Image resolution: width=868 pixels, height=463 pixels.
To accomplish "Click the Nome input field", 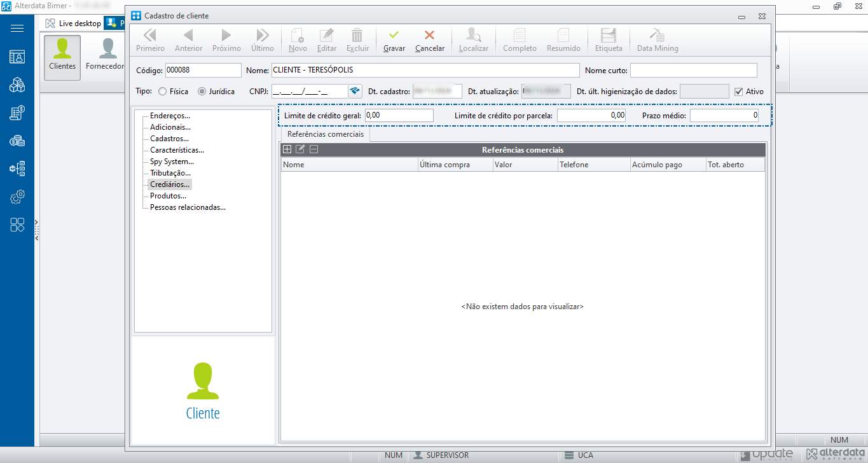I will coord(425,70).
